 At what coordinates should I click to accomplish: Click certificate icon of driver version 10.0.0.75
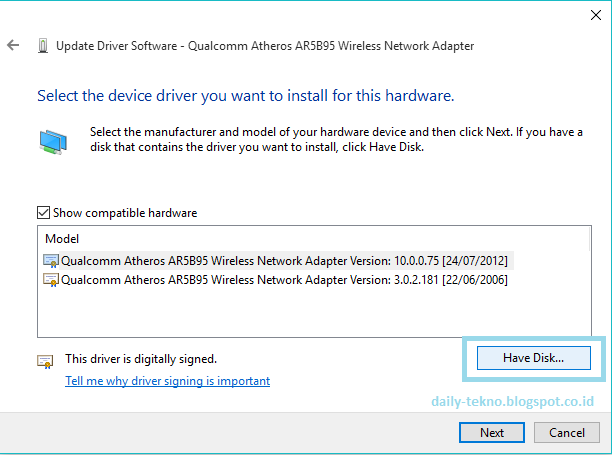click(51, 261)
